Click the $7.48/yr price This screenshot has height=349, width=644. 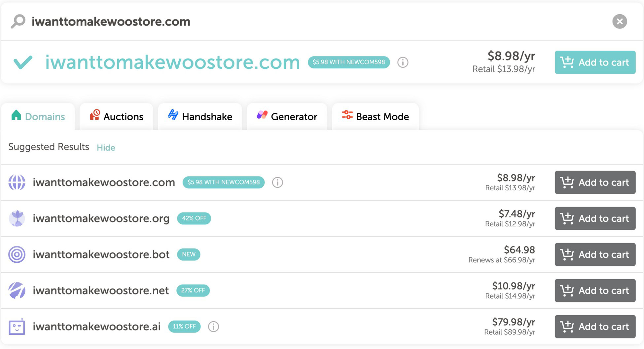click(x=517, y=214)
